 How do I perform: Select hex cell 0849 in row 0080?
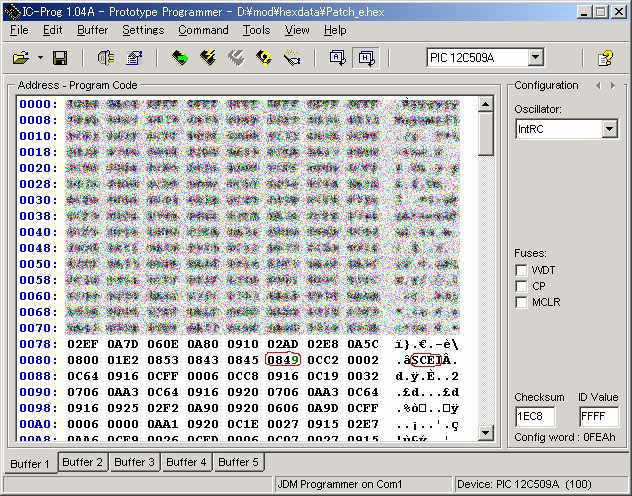(x=283, y=360)
